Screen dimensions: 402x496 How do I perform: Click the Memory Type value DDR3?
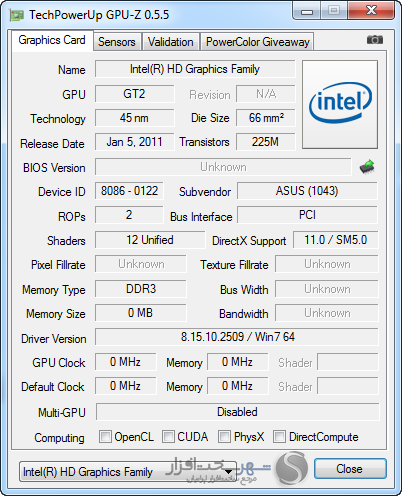[141, 288]
